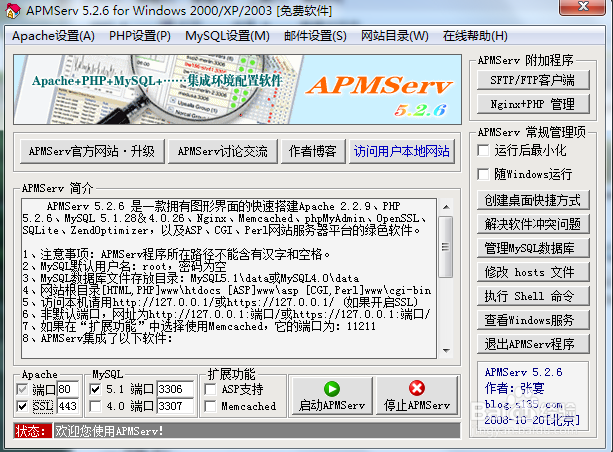Visit 作者博客

point(313,151)
